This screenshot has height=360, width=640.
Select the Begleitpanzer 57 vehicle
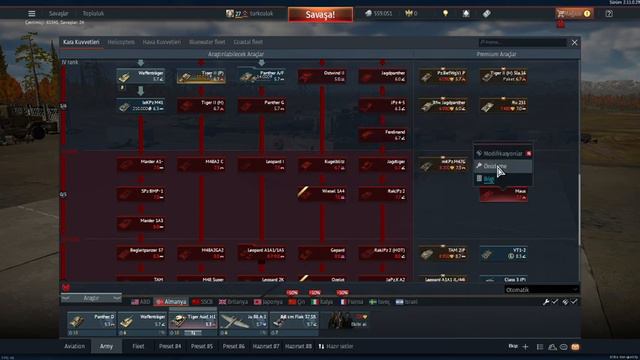pos(141,253)
